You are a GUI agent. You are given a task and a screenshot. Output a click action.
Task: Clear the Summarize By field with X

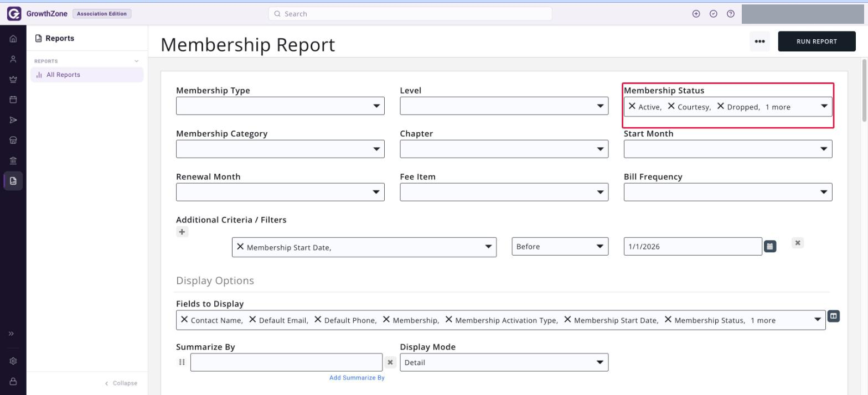390,362
